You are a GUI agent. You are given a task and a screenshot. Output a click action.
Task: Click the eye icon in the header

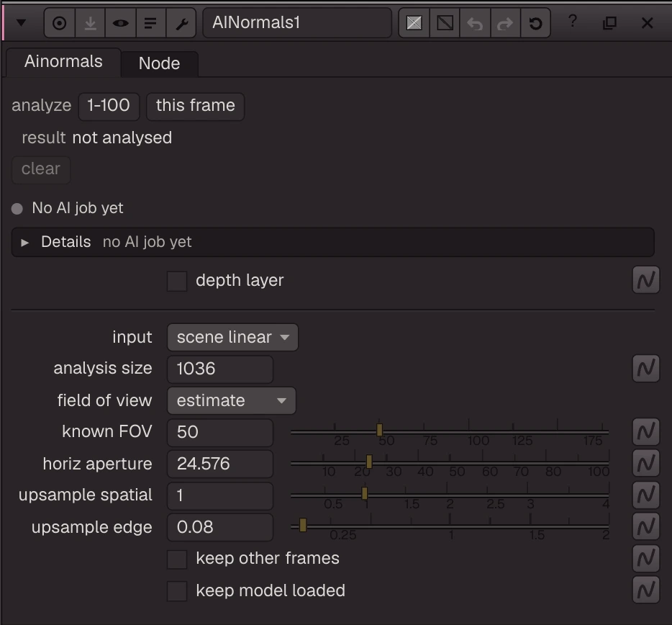pyautogui.click(x=120, y=23)
